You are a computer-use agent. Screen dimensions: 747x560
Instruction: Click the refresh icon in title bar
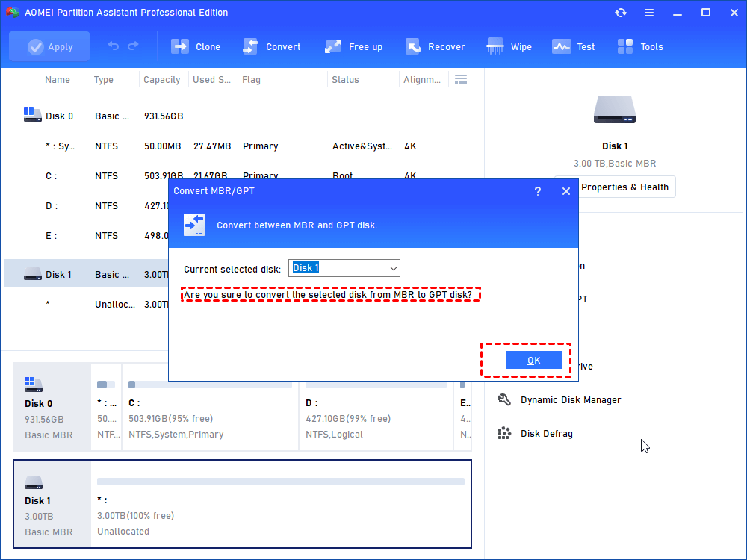620,13
